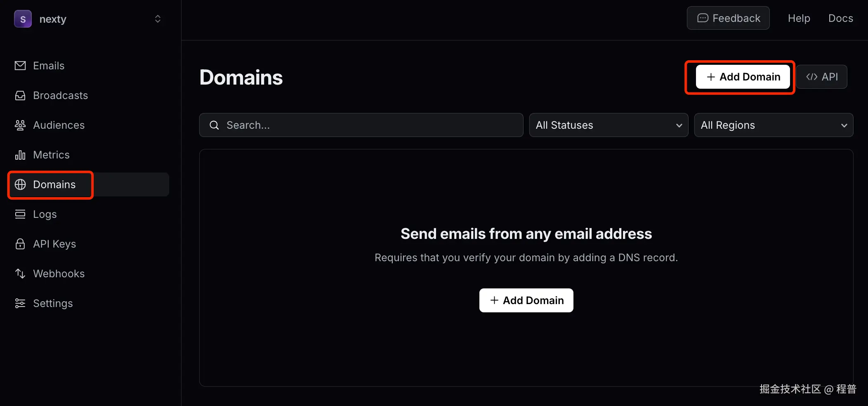Select the Domains globe icon
The width and height of the screenshot is (868, 406).
(x=20, y=184)
